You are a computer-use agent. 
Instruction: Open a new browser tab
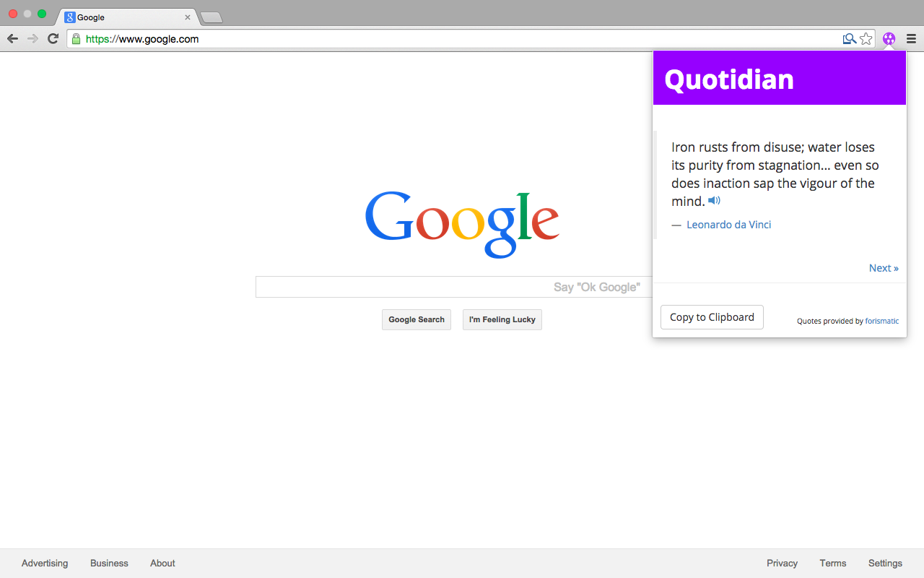click(210, 17)
